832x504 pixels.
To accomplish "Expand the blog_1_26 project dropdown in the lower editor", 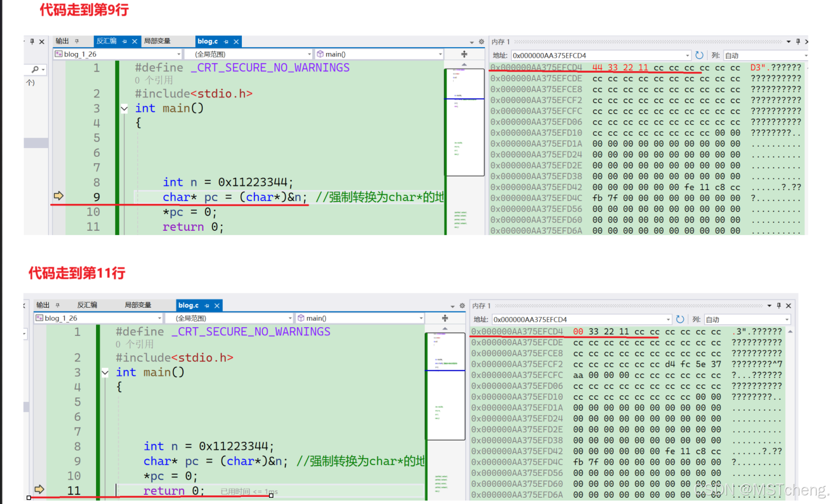I will click(x=160, y=318).
